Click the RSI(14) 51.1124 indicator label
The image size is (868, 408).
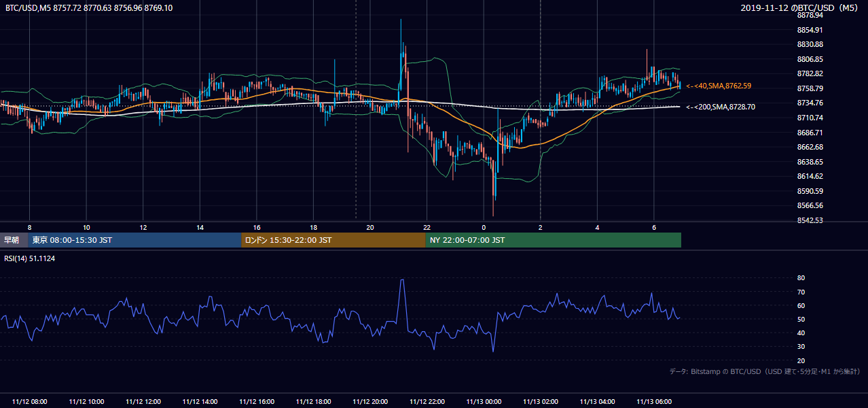click(29, 258)
